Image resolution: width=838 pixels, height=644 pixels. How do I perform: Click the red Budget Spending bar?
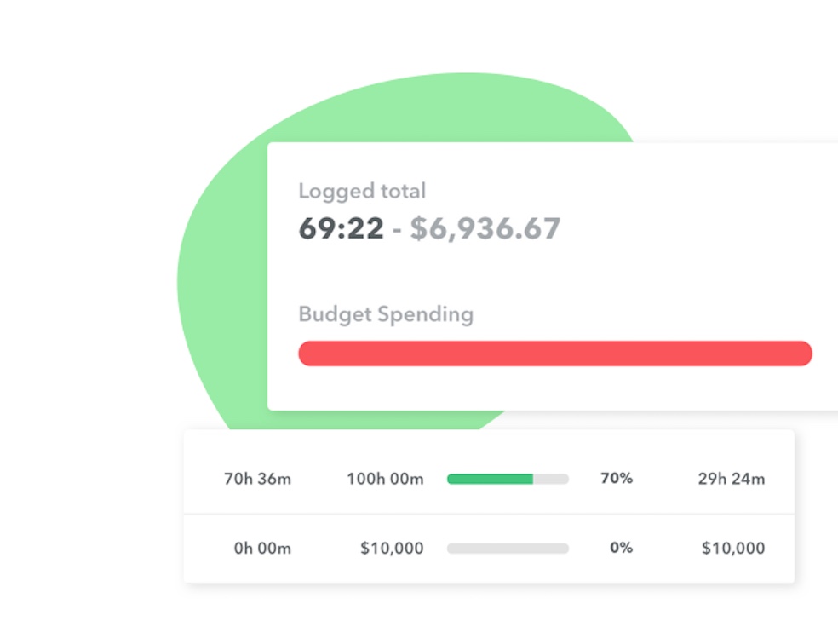point(554,354)
